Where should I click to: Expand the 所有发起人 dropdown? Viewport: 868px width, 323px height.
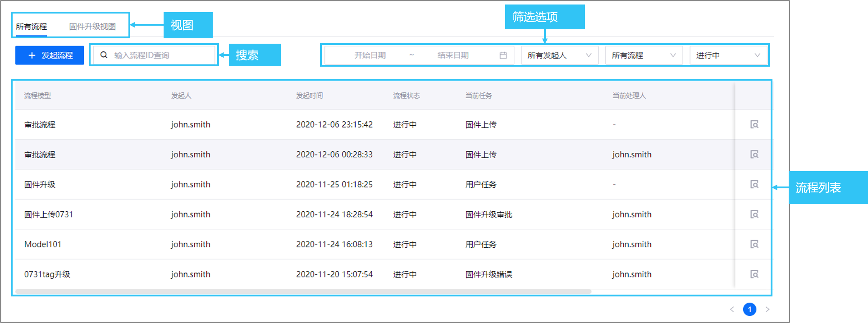click(x=559, y=55)
